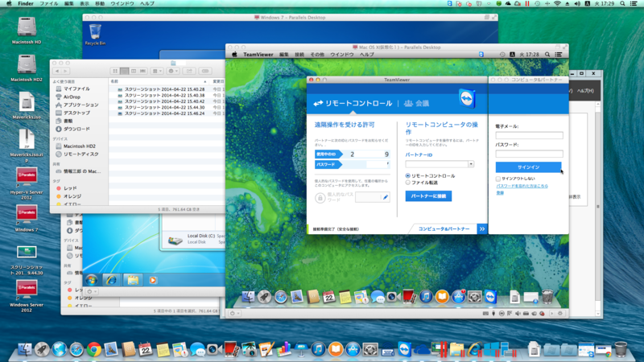This screenshot has width=644, height=362.
Task: Open the パートナーID dropdown arrow
Action: [x=471, y=164]
